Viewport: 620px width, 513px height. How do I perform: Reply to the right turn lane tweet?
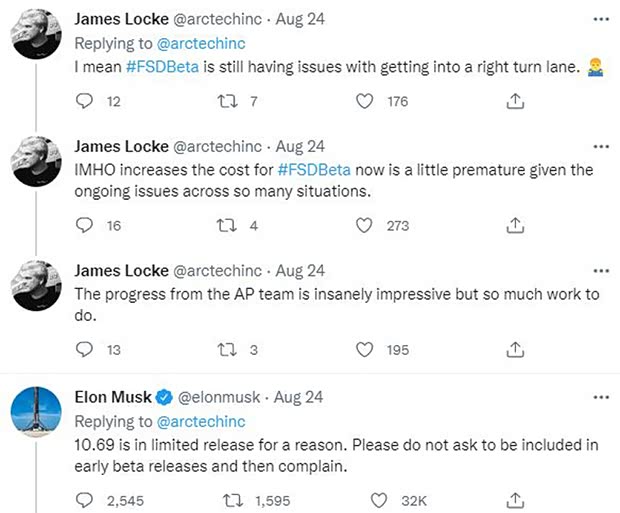[86, 100]
